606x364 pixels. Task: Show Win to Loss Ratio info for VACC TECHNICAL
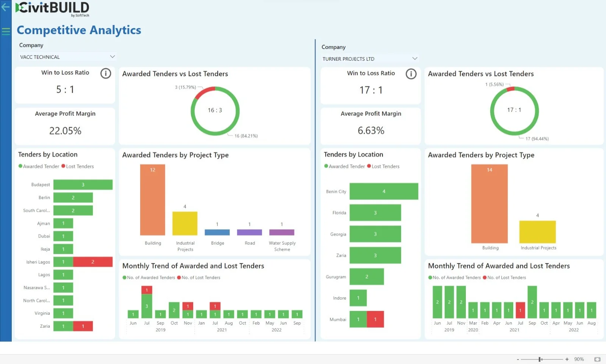tap(106, 73)
